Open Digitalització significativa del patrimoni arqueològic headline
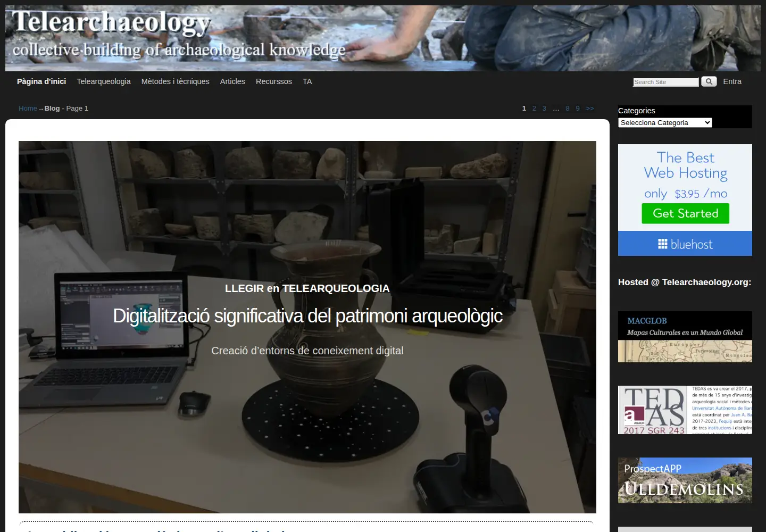The image size is (766, 532). tap(307, 316)
